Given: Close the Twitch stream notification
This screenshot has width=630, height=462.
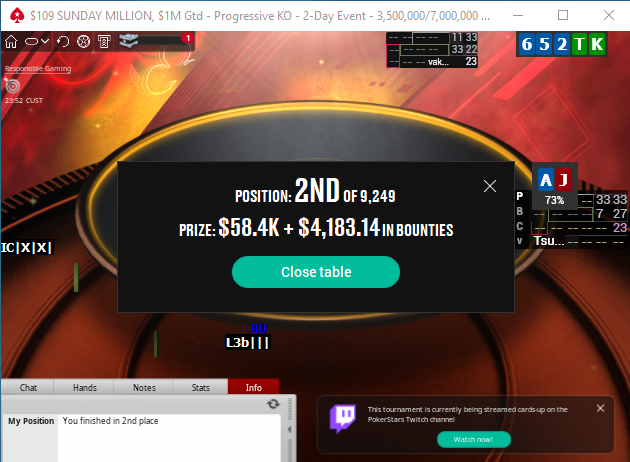Looking at the screenshot, I should (x=600, y=408).
